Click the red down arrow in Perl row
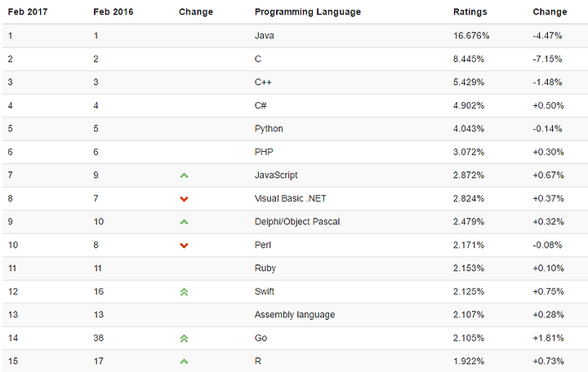588x372 pixels. click(184, 246)
